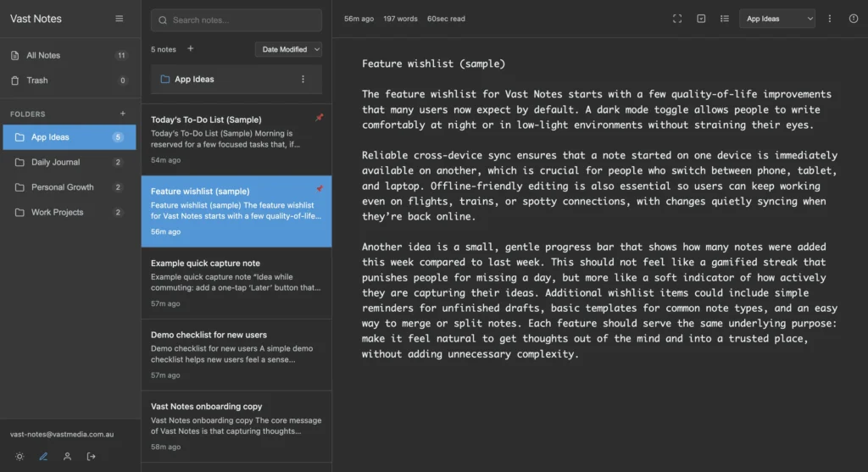
Task: Toggle the light/dark theme sun icon
Action: (19, 457)
